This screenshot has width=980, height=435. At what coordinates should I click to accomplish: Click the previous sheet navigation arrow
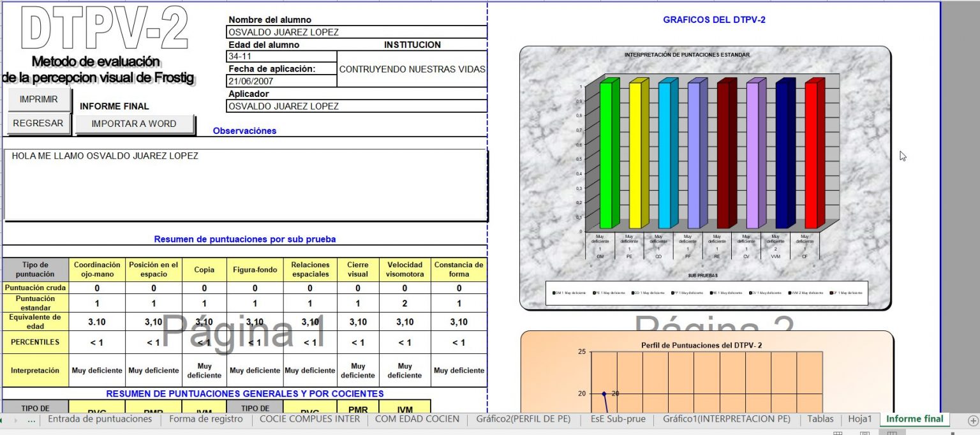click(2, 421)
